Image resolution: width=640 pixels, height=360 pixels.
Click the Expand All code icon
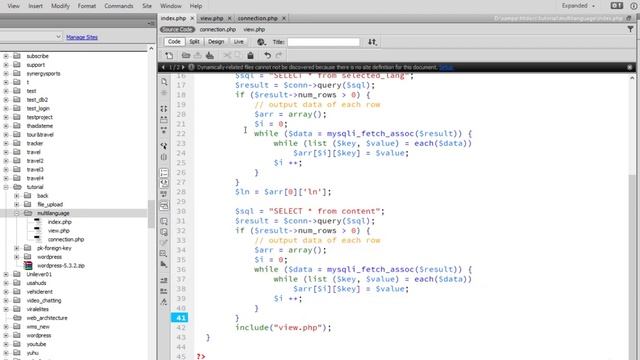[164, 131]
